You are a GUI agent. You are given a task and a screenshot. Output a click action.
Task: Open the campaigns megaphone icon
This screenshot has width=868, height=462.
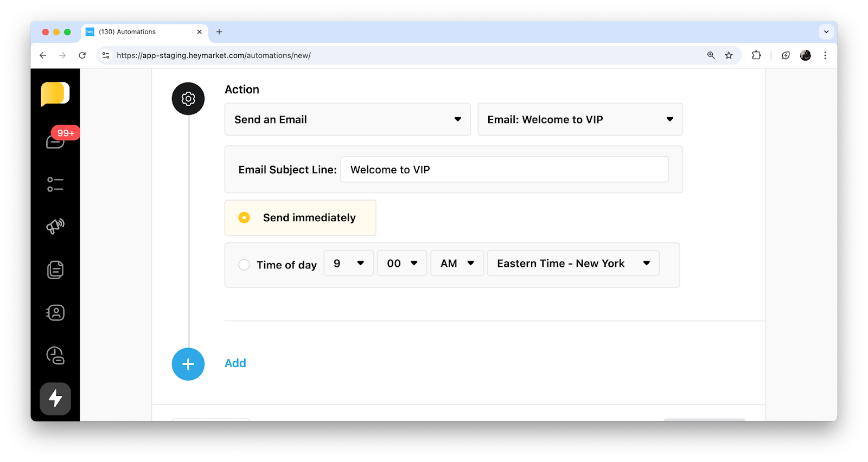(x=55, y=226)
